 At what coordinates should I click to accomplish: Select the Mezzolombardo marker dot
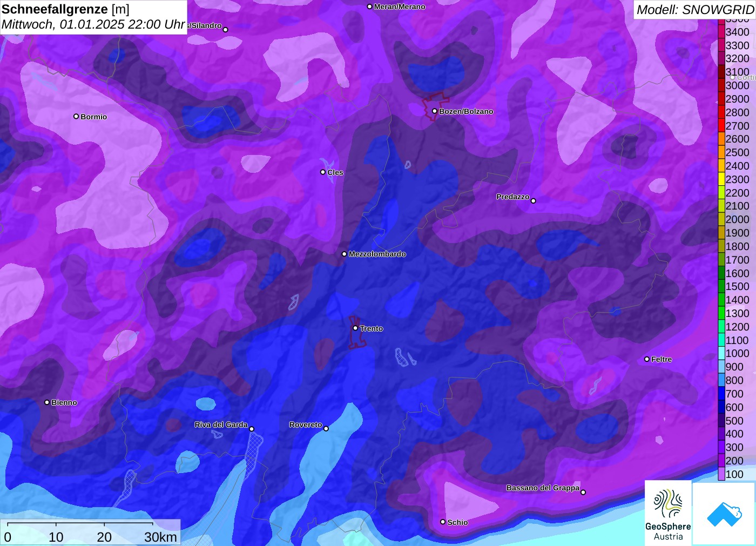point(345,254)
